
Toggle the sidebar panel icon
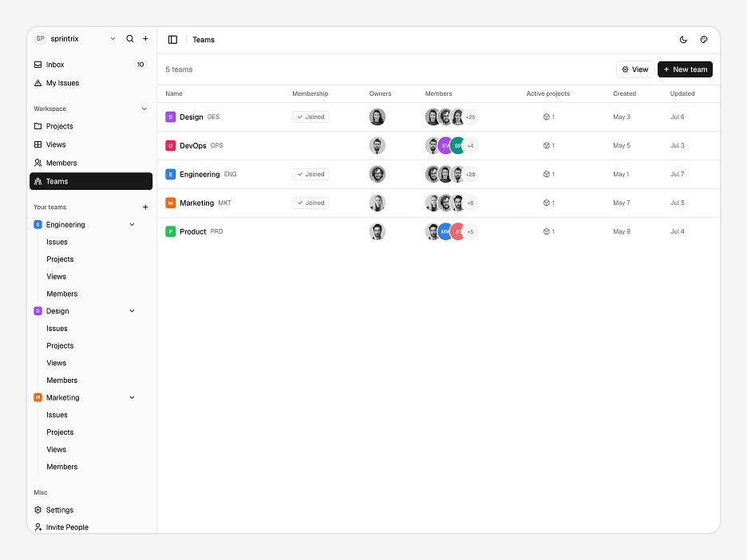pos(173,40)
